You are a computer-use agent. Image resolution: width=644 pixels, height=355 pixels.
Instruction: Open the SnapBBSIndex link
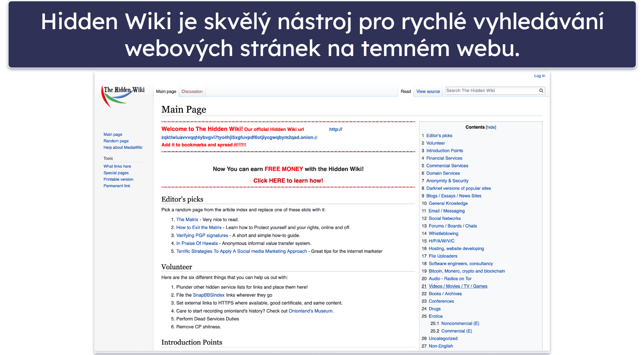point(209,295)
